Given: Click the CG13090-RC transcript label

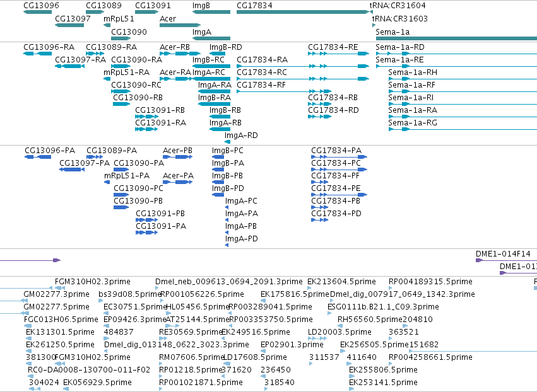Looking at the screenshot, I should pos(136,85).
